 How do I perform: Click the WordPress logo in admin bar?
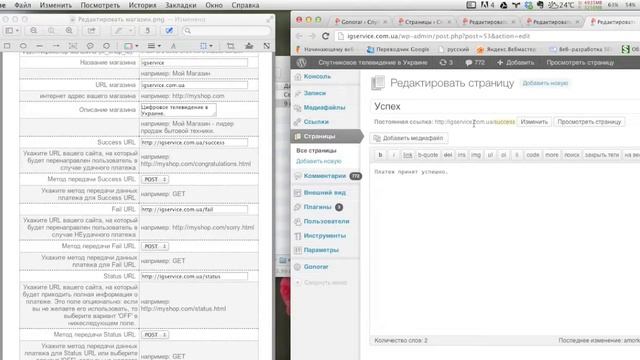pos(302,62)
